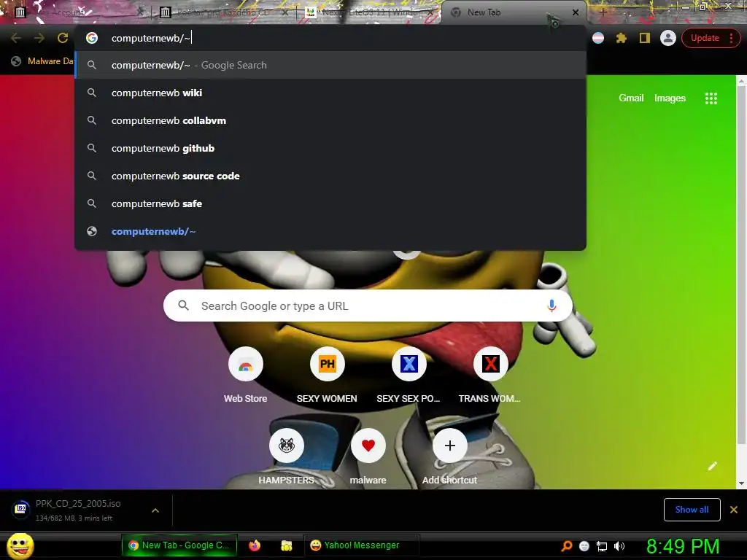Click Add shortcut plus icon
This screenshot has height=560, width=747.
tap(449, 446)
